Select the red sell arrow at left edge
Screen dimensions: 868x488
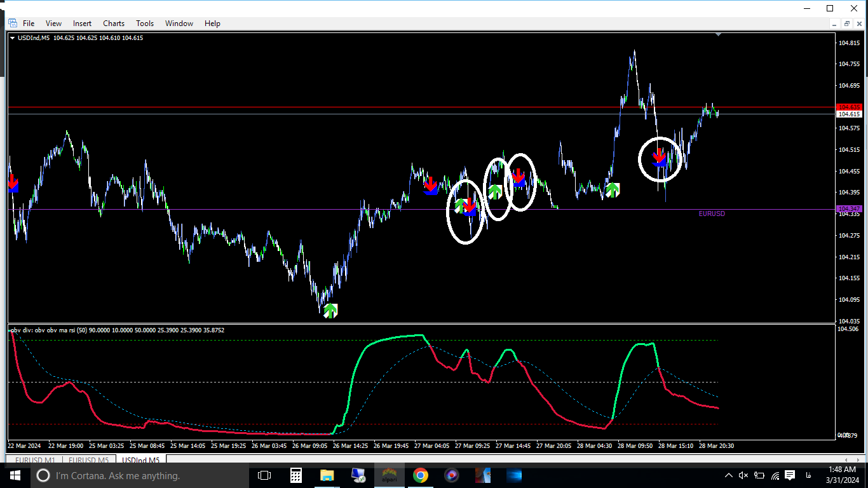[13, 184]
